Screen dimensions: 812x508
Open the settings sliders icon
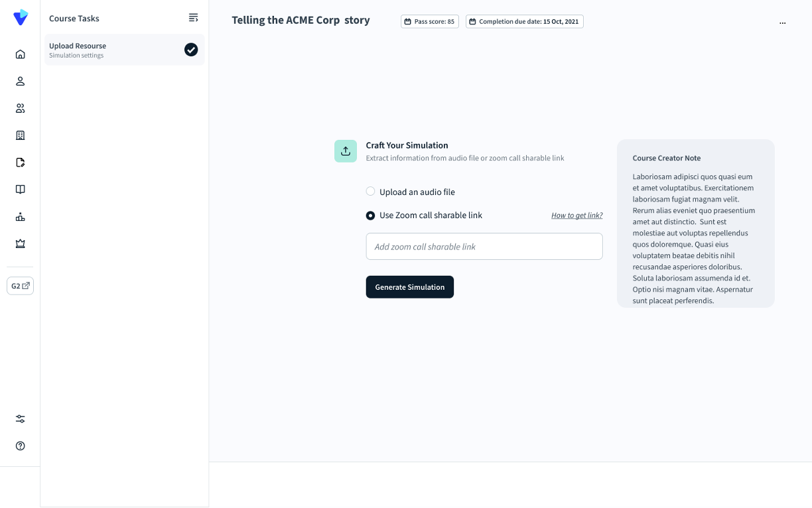click(x=21, y=419)
